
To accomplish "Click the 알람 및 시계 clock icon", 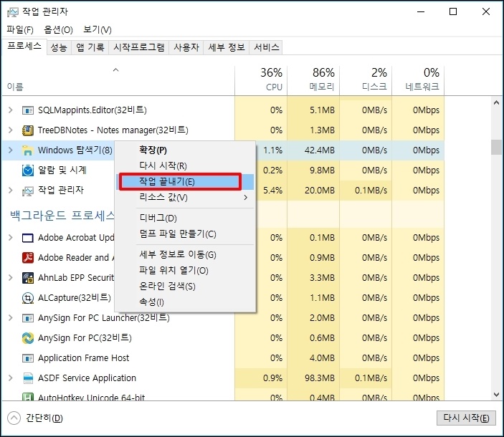I will tap(28, 171).
